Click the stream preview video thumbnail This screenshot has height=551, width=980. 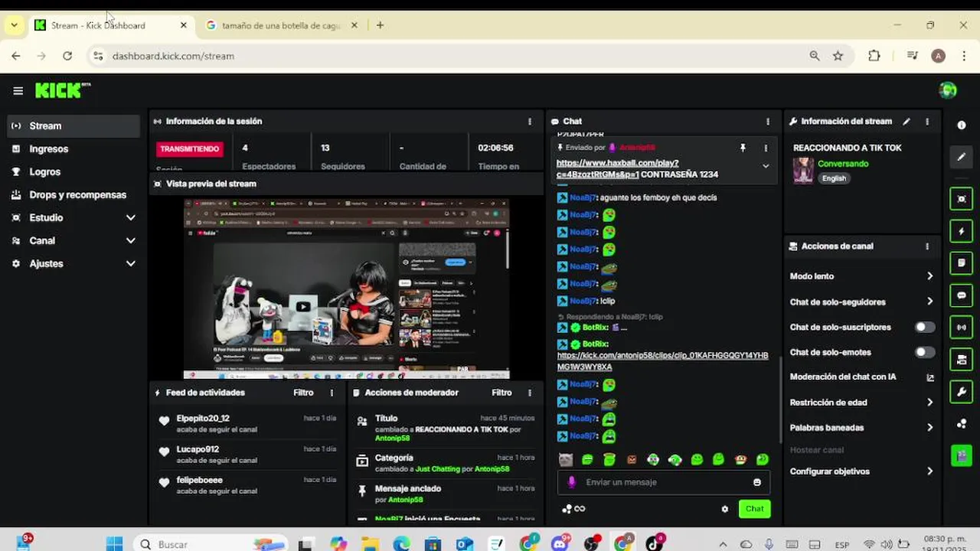(347, 289)
